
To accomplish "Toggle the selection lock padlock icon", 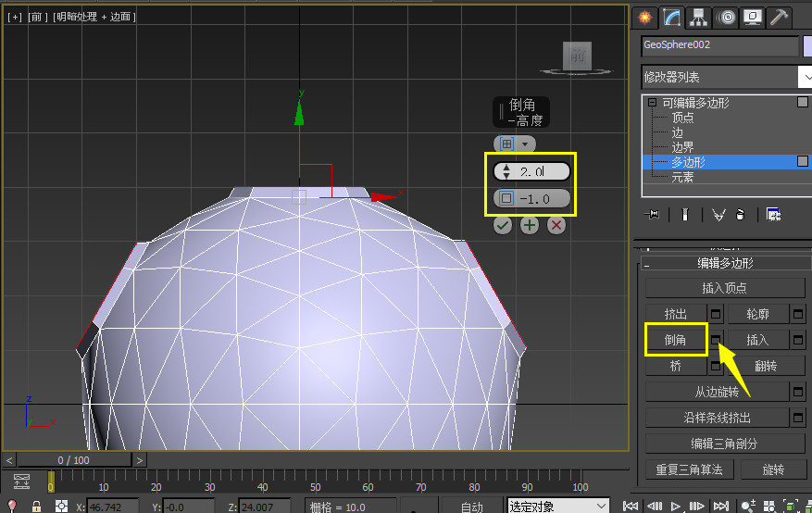I will pyautogui.click(x=36, y=507).
